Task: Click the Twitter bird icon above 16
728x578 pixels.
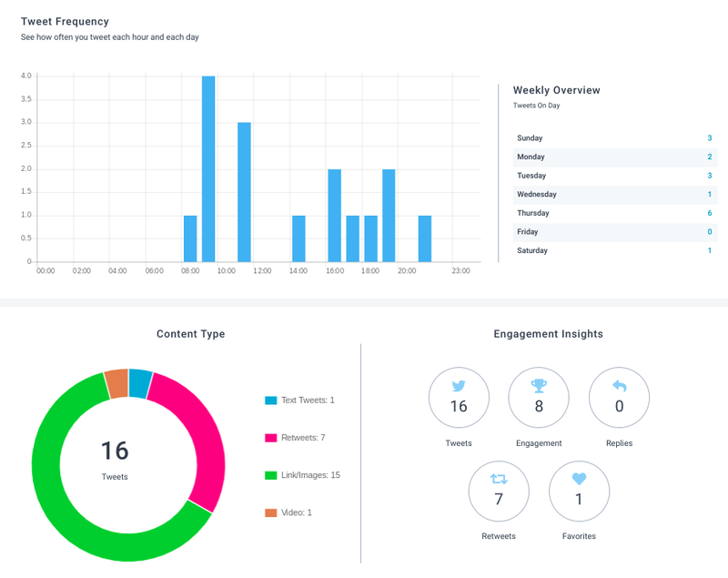Action: [x=459, y=385]
